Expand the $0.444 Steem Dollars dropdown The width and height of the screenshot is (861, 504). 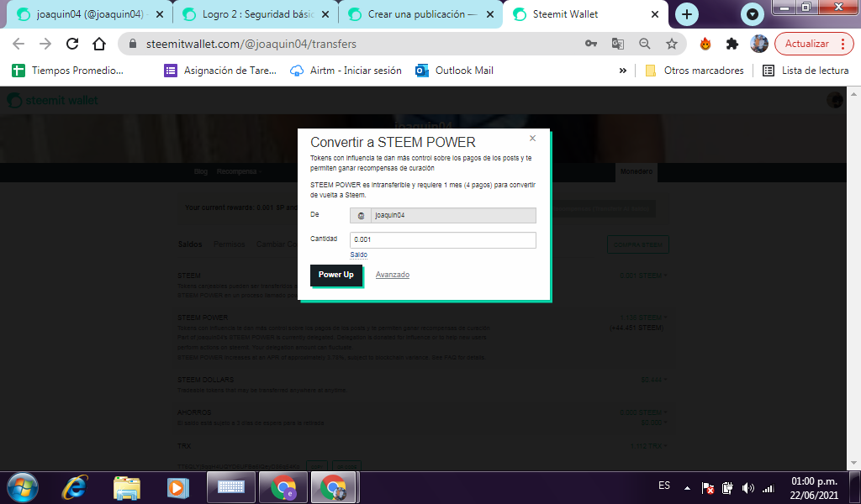tap(654, 380)
